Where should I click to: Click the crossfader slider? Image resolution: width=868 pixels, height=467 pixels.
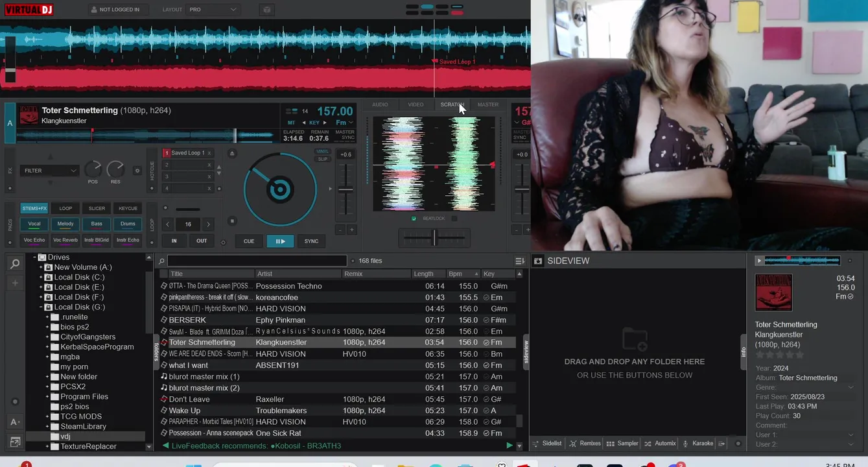tap(434, 238)
